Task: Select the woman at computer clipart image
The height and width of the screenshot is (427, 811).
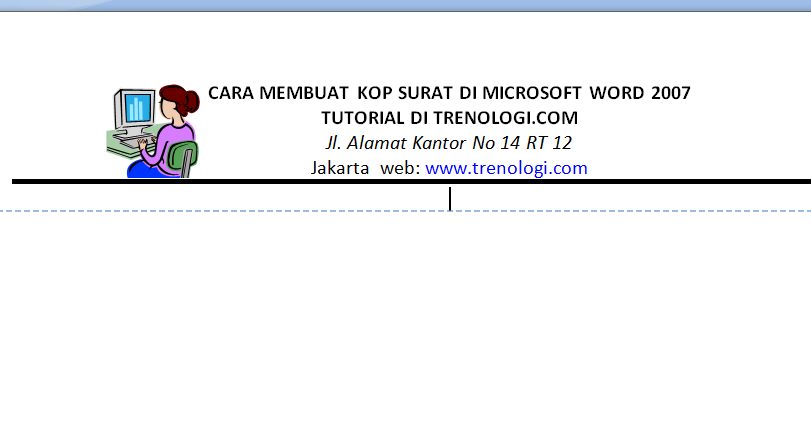Action: (x=153, y=131)
